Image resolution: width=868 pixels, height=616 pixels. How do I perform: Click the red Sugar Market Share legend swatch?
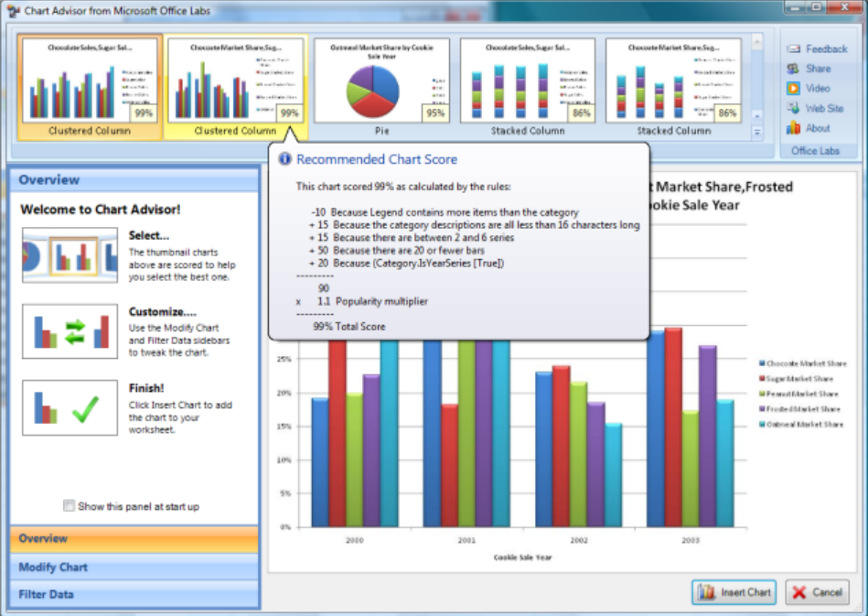(762, 378)
